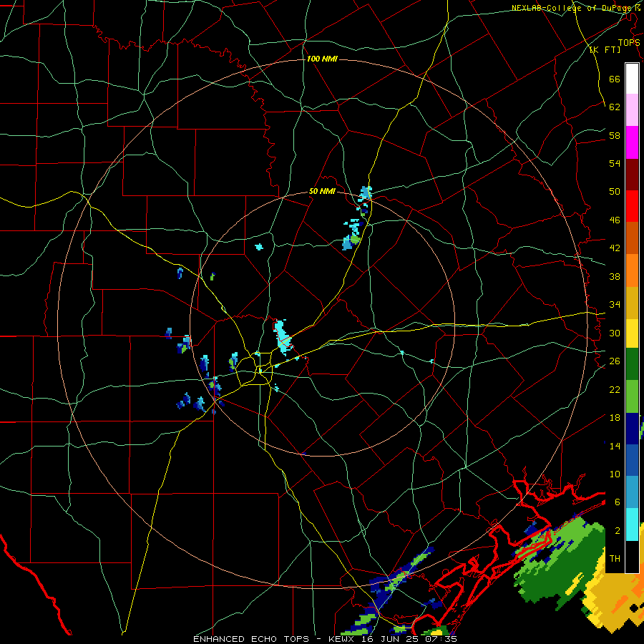Image resolution: width=644 pixels, height=644 pixels.
Task: Click legend value '54'
Action: click(x=615, y=163)
